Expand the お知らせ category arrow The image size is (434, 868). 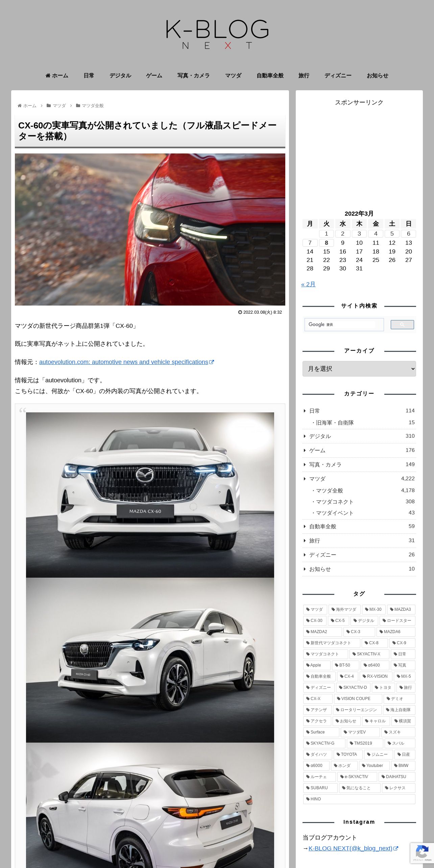click(305, 569)
